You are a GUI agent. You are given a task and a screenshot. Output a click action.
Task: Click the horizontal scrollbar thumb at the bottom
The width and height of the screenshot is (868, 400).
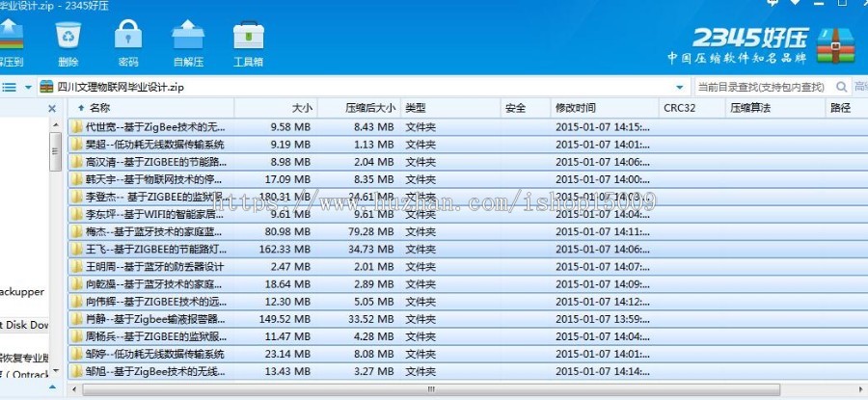[x=431, y=389]
